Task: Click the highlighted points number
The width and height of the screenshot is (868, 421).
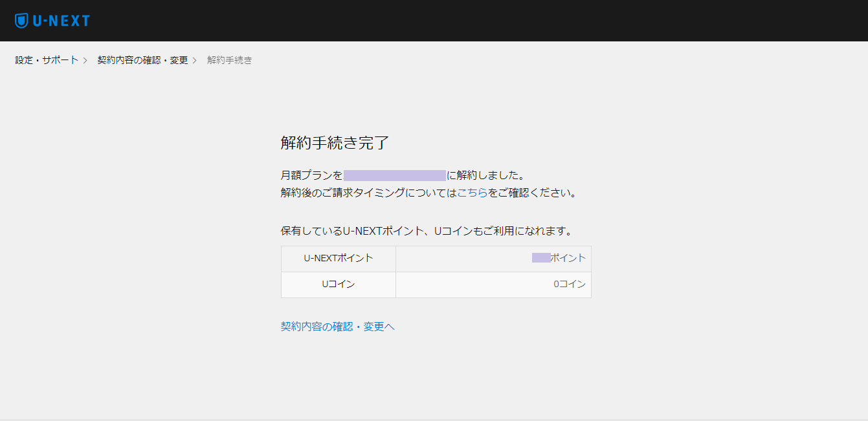Action: point(541,258)
